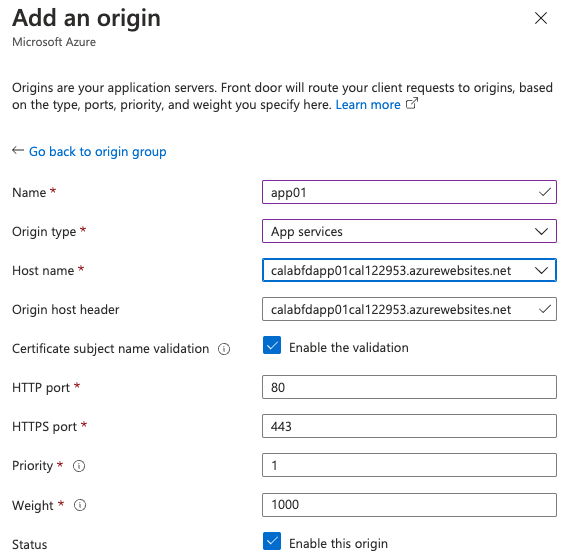Screen dimensions: 568x560
Task: Open the Learn more link
Action: [368, 105]
